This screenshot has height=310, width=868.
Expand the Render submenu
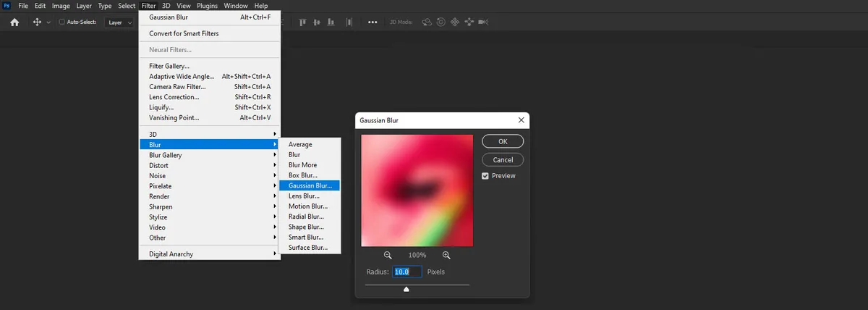pyautogui.click(x=210, y=196)
